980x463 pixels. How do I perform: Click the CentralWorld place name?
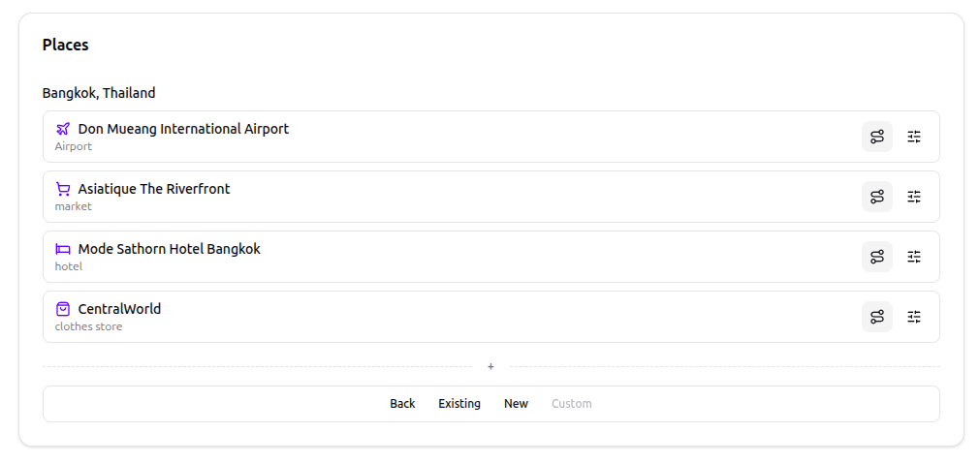pos(119,309)
